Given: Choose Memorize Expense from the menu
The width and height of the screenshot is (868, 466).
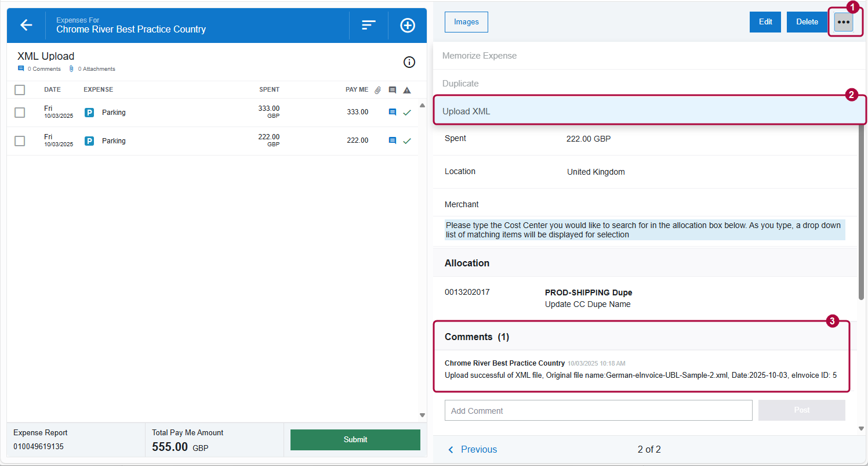Looking at the screenshot, I should pyautogui.click(x=479, y=56).
